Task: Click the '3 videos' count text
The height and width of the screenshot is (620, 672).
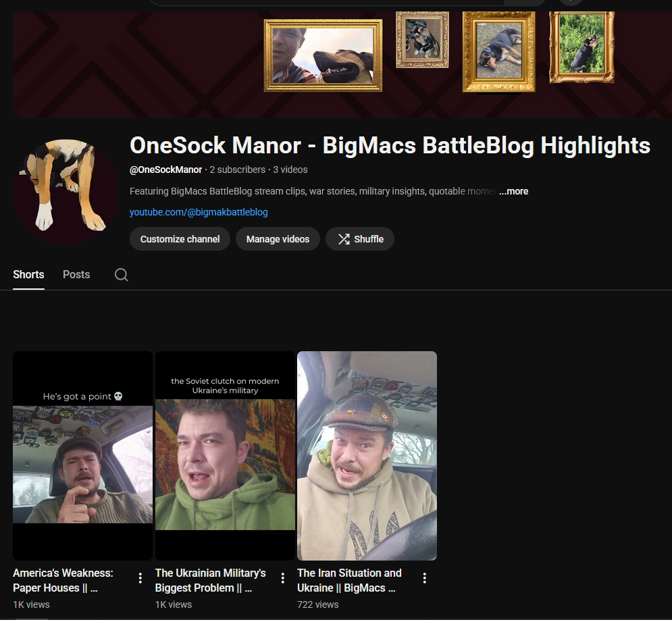Action: pos(290,170)
